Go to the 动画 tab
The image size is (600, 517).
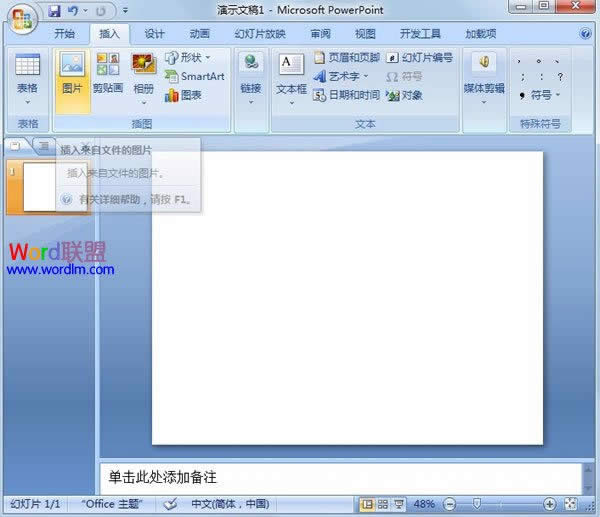click(199, 34)
